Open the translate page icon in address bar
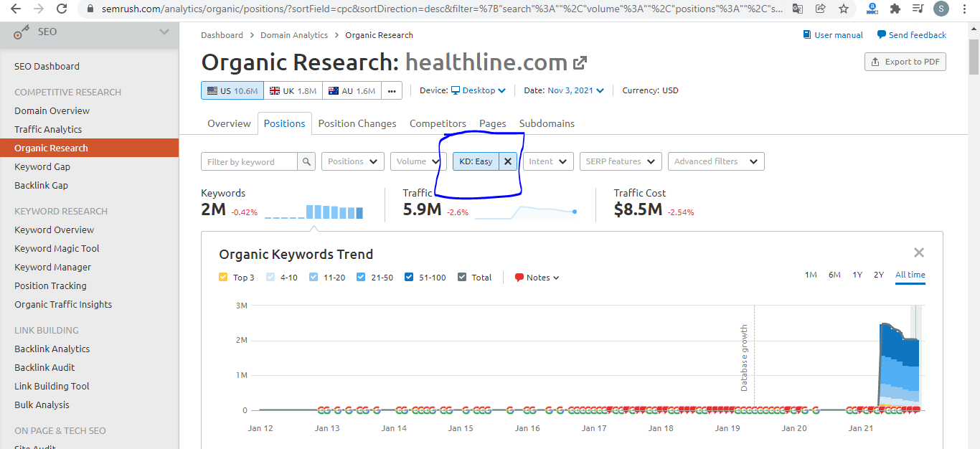980x449 pixels. coord(798,9)
